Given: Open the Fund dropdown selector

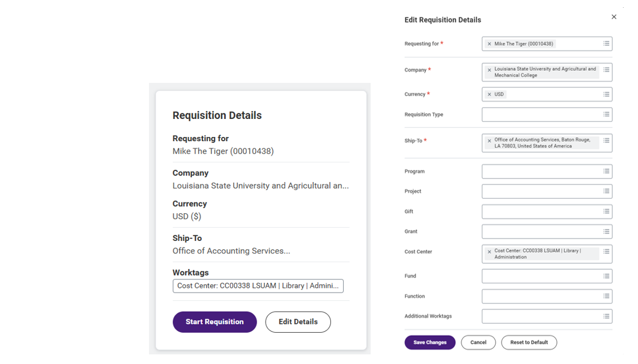Looking at the screenshot, I should [x=606, y=276].
